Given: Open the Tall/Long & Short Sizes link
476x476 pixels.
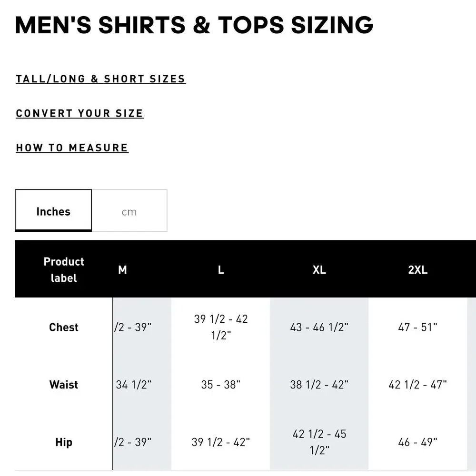Looking at the screenshot, I should pos(100,79).
